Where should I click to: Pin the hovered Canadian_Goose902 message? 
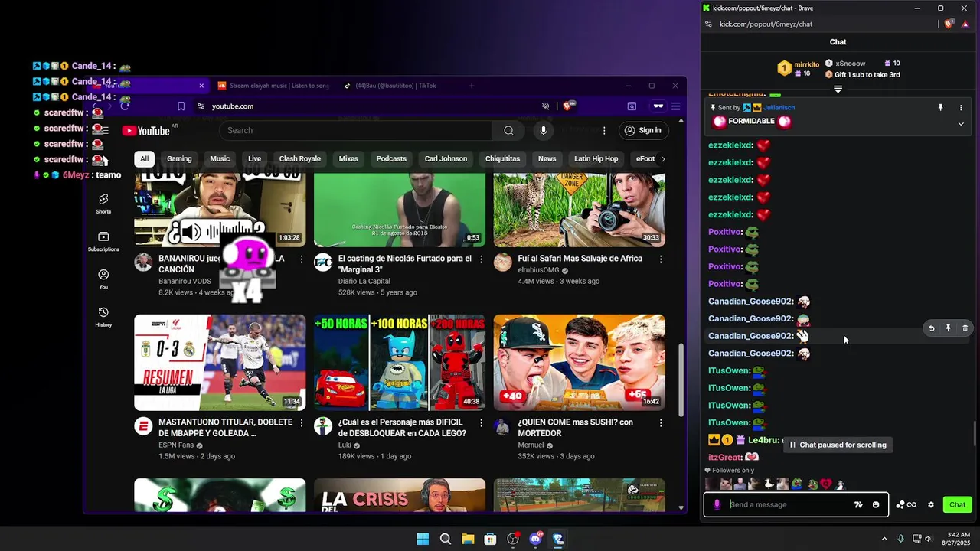pyautogui.click(x=948, y=328)
